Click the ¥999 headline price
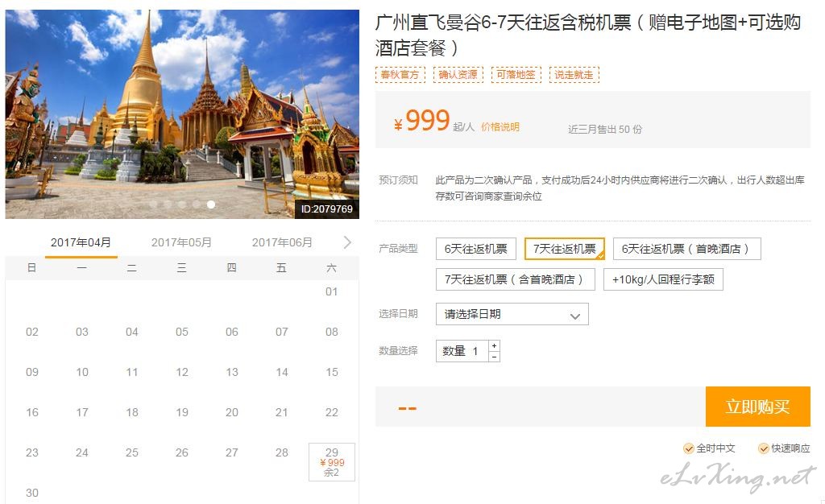This screenshot has width=825, height=504. (422, 121)
